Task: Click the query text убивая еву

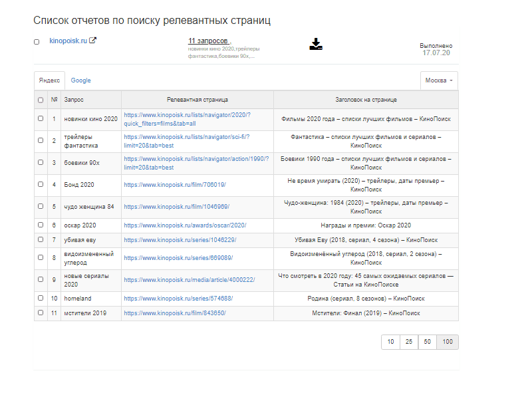Action: (x=80, y=240)
